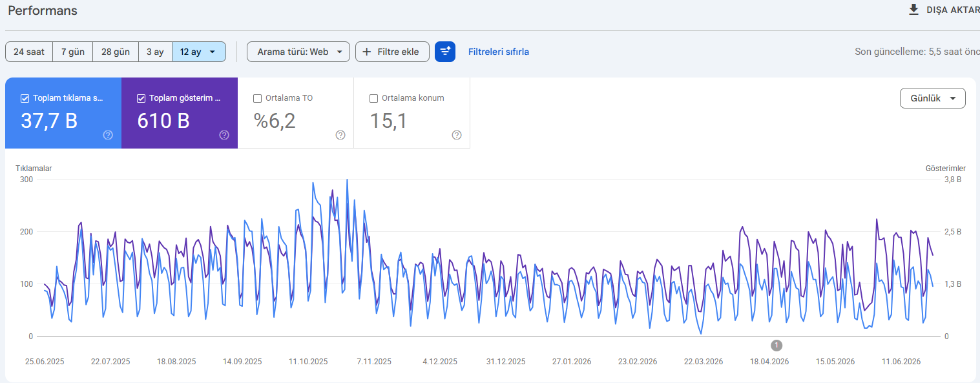980x383 pixels.
Task: Open the Günlük granularity dropdown
Action: pyautogui.click(x=933, y=98)
